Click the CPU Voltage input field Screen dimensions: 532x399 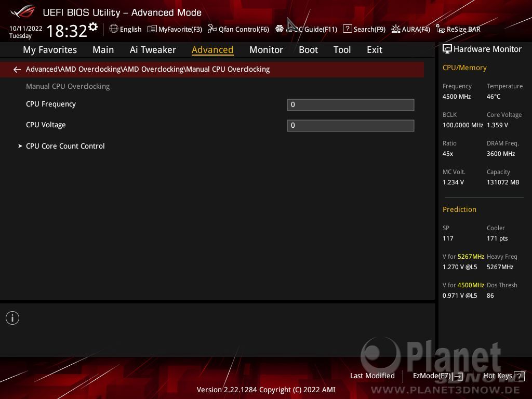(x=351, y=126)
